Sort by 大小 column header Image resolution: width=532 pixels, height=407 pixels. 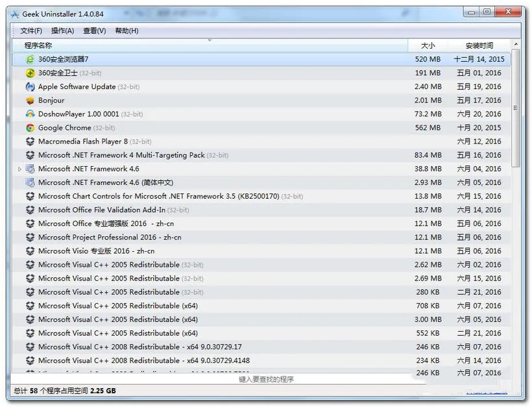pyautogui.click(x=428, y=45)
